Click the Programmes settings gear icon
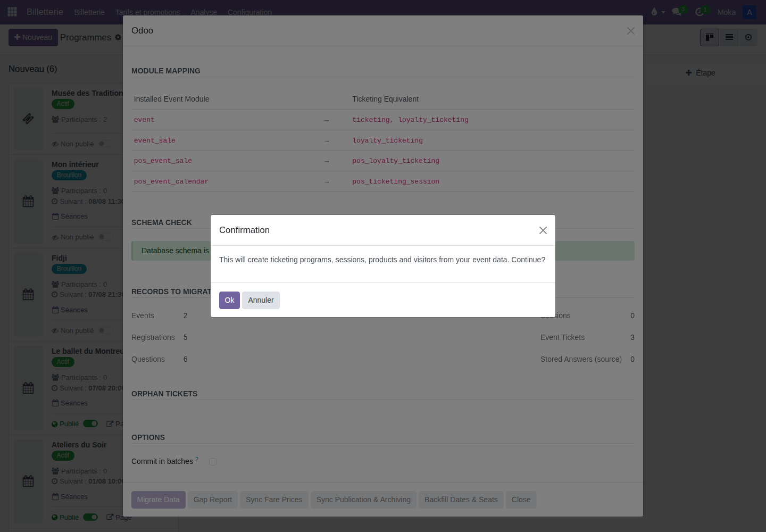This screenshot has height=532, width=766. (118, 37)
